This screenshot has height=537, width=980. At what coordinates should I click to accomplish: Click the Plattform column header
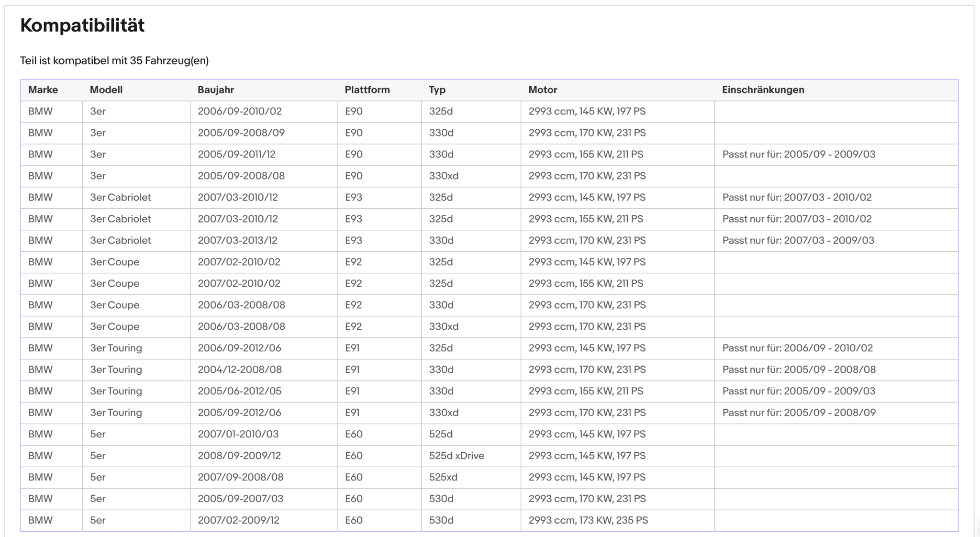(367, 90)
